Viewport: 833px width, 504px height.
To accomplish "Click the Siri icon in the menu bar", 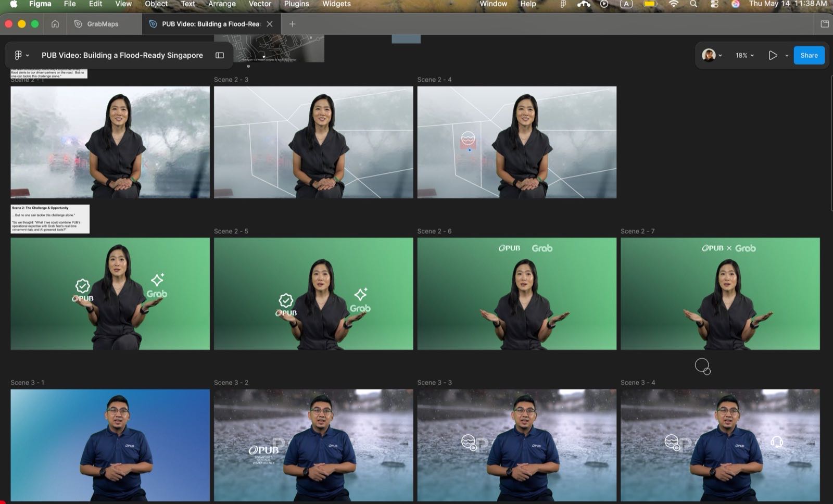I will tap(735, 4).
